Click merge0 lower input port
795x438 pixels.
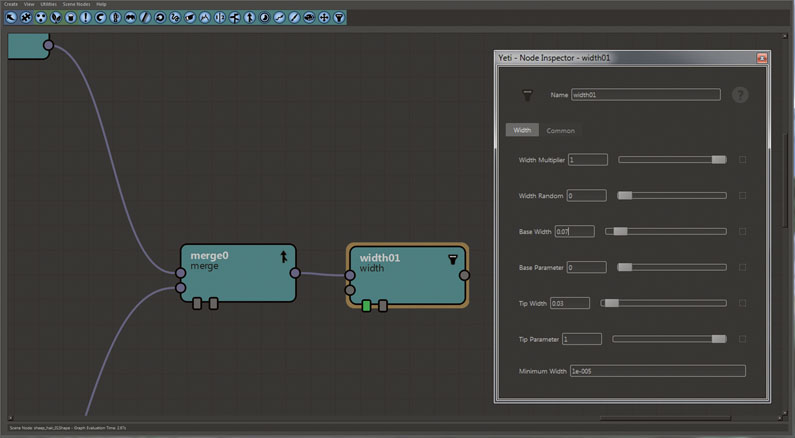pyautogui.click(x=180, y=288)
